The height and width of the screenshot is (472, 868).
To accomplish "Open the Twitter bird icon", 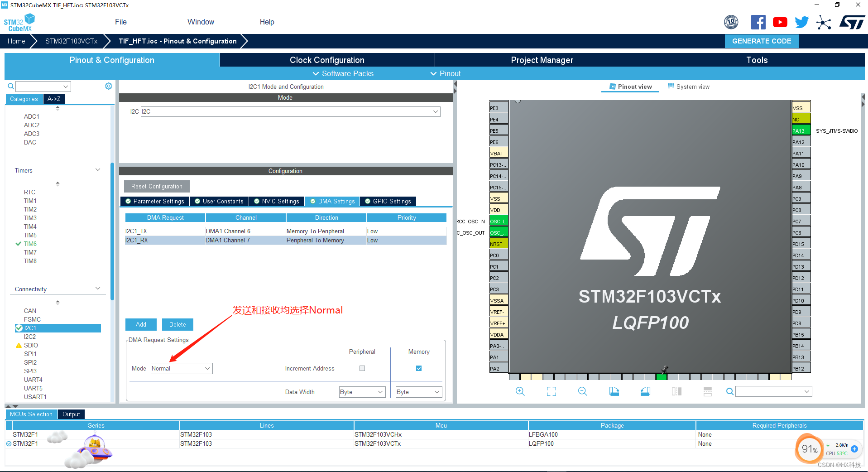I will point(801,22).
